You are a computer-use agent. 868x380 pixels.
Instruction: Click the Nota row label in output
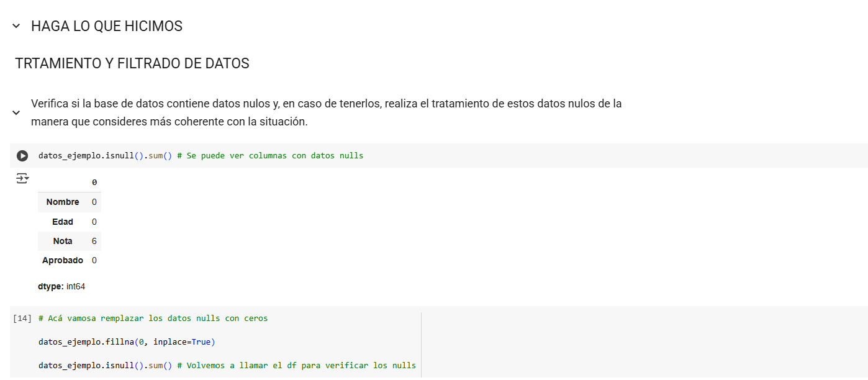point(63,241)
